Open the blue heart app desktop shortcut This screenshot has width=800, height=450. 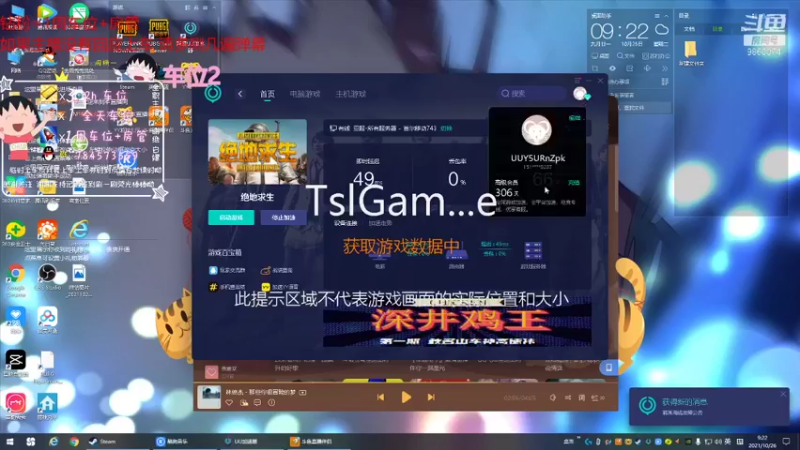tap(15, 320)
